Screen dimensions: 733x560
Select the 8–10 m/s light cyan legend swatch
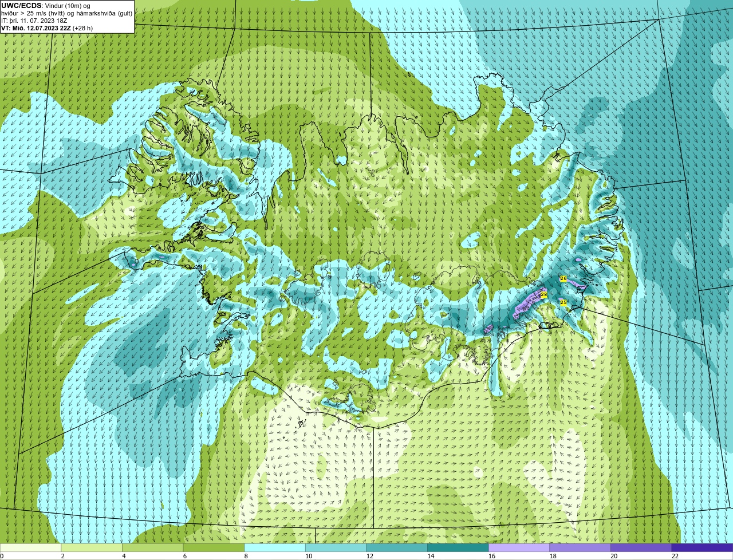[275, 547]
